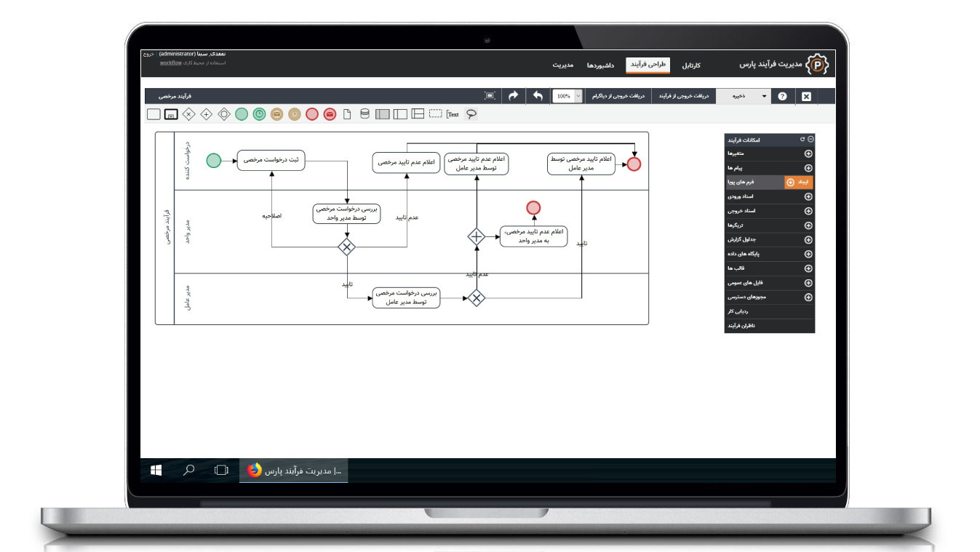Viewport: 980px width, 552px height.
Task: Click the taskbar search magnifier icon
Action: click(188, 471)
